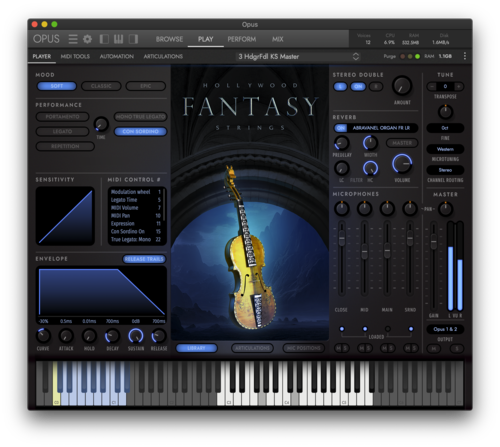Select the Epic mood
This screenshot has height=447, width=500.
[x=145, y=86]
